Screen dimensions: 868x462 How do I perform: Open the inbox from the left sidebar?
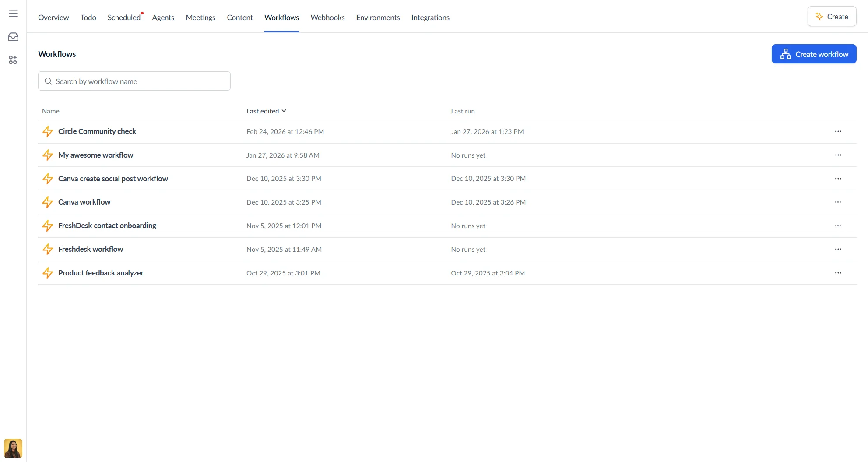(13, 37)
